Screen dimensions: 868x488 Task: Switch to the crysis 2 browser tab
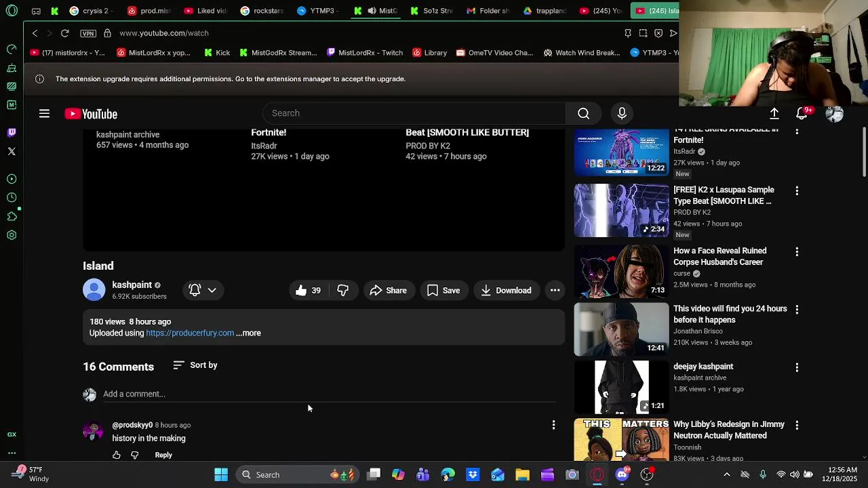pyautogui.click(x=91, y=11)
